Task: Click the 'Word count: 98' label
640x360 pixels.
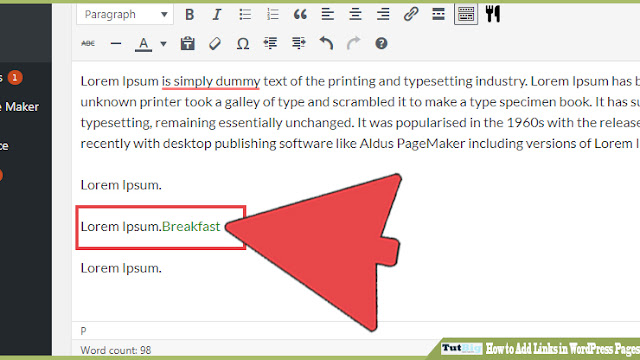Action: (x=116, y=350)
